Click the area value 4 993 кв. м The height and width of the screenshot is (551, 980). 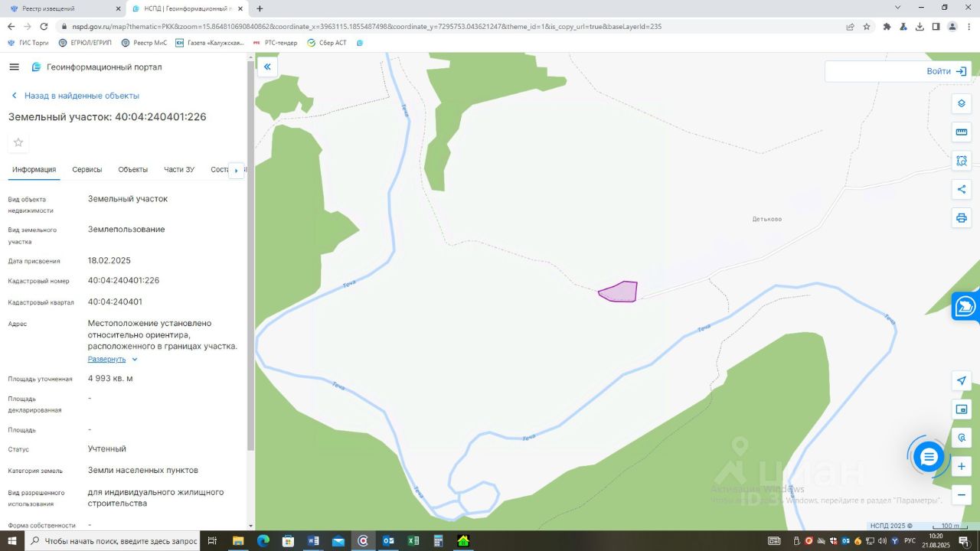tap(110, 378)
